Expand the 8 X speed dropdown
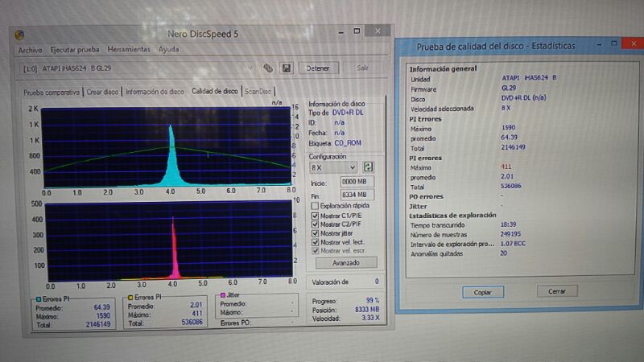Screen dimensions: 644x362 pos(353,167)
